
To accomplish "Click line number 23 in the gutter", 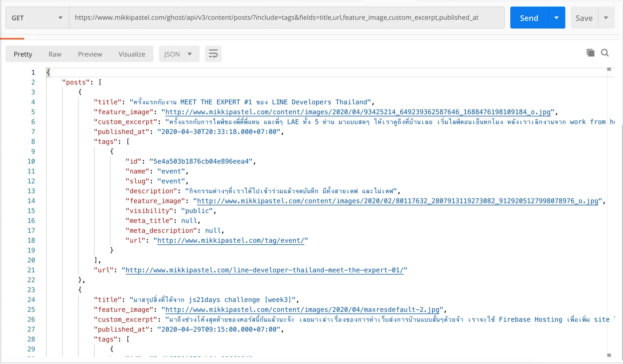I will 31,290.
